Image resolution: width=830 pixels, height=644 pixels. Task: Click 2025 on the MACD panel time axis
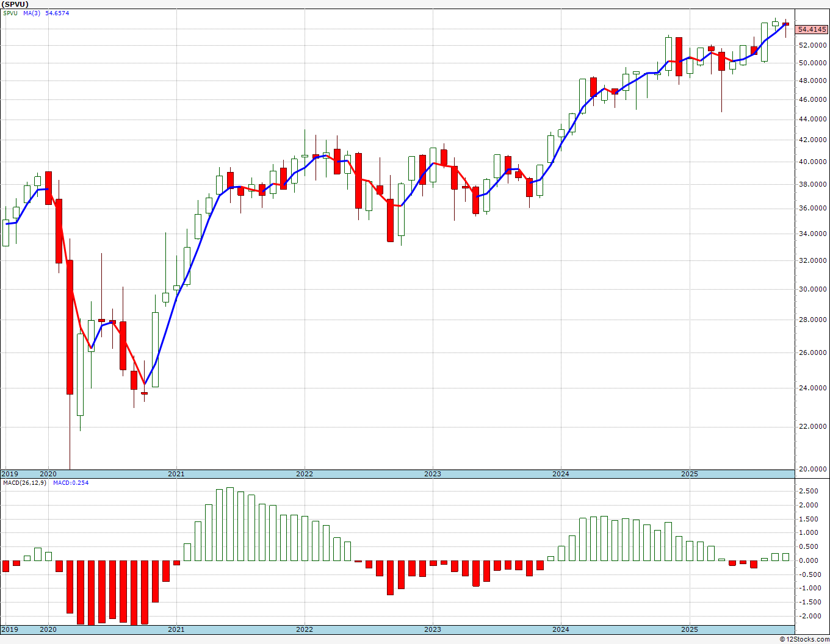[689, 629]
